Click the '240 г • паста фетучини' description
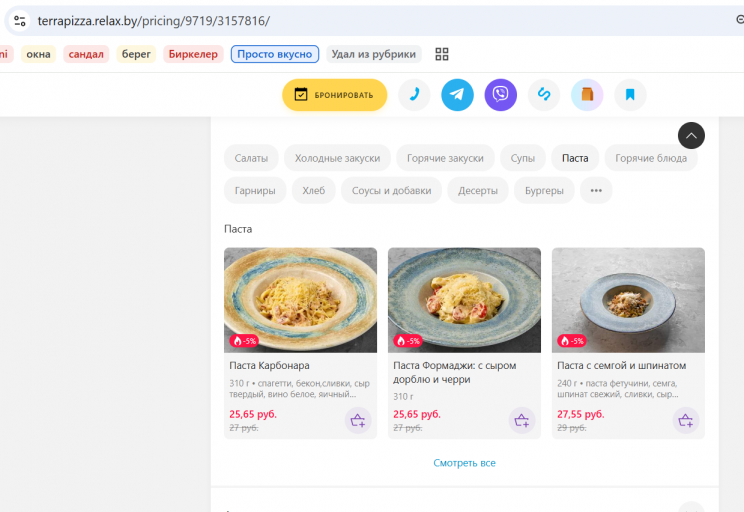Viewport: 744px width, 512px height. point(617,389)
